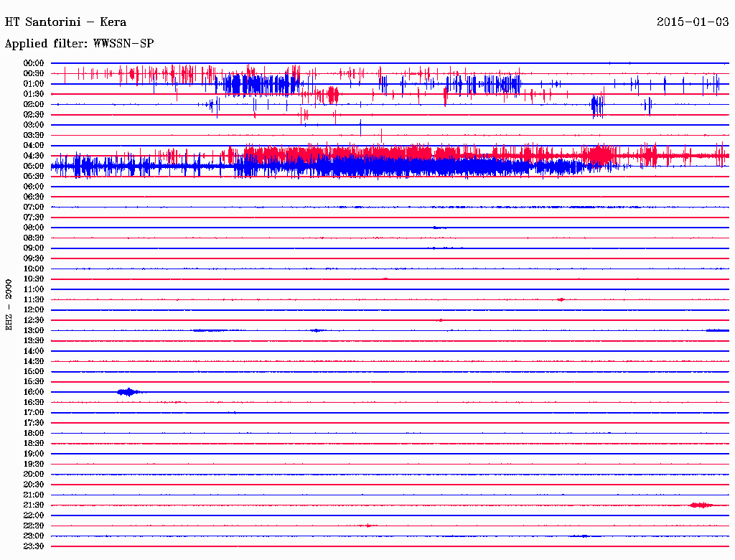Select the 21:30 time label
The height and width of the screenshot is (560, 735).
point(34,505)
